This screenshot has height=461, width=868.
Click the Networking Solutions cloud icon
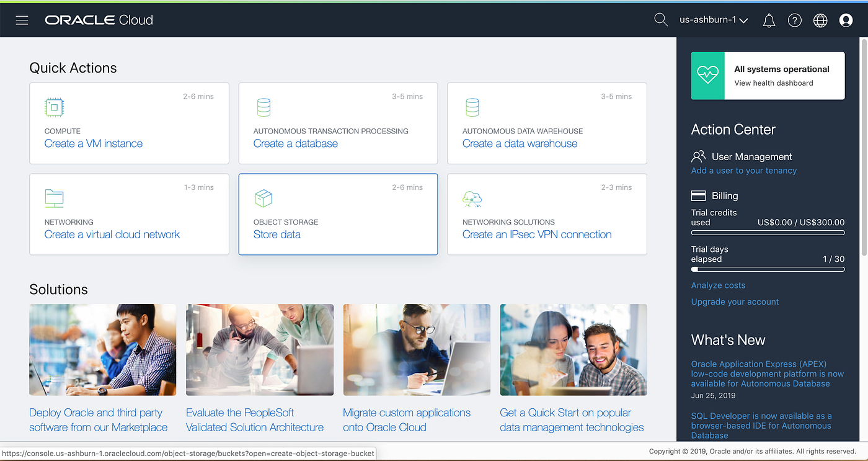(x=472, y=198)
